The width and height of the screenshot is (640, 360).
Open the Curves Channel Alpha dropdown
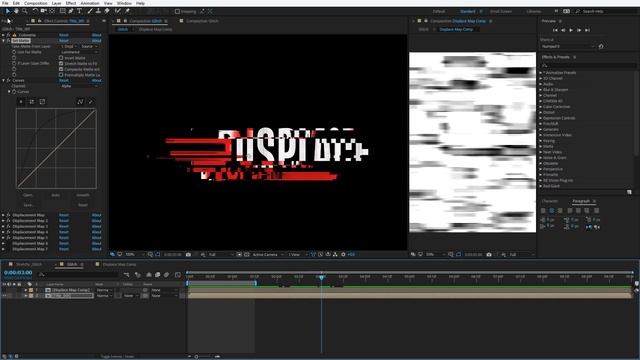coord(80,86)
